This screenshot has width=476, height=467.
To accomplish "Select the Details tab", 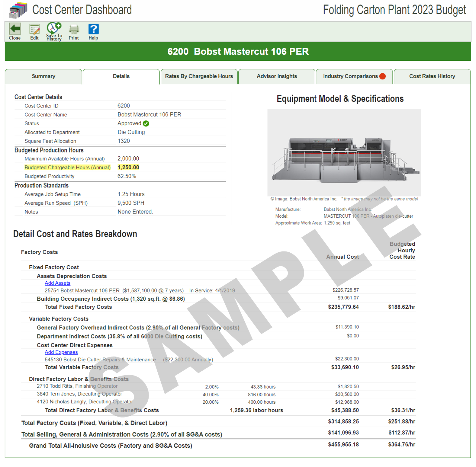I will point(121,76).
